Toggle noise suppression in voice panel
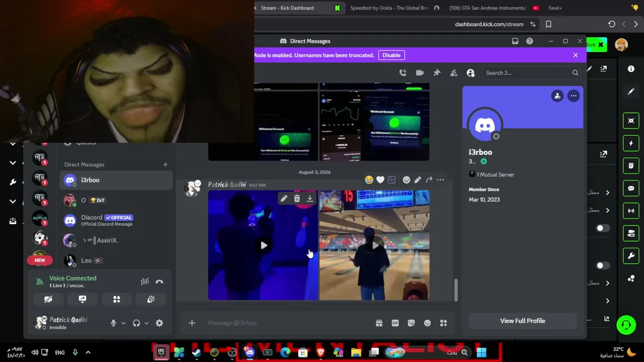 (x=145, y=282)
